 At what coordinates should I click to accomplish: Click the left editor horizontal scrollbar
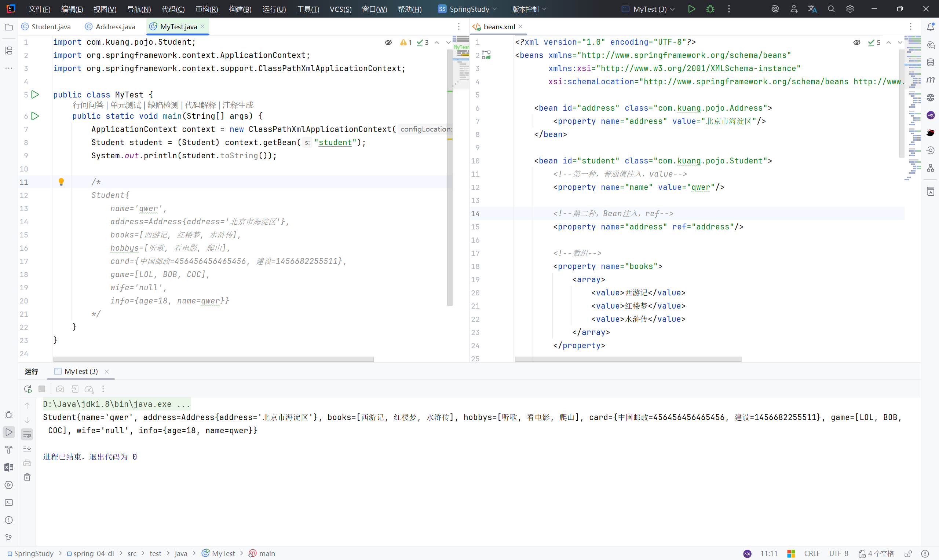click(x=213, y=359)
